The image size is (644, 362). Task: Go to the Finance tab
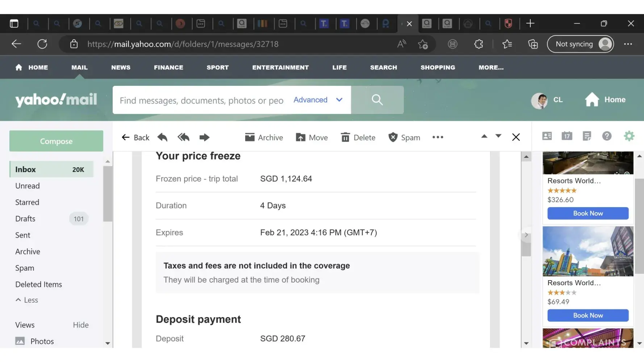click(x=168, y=67)
